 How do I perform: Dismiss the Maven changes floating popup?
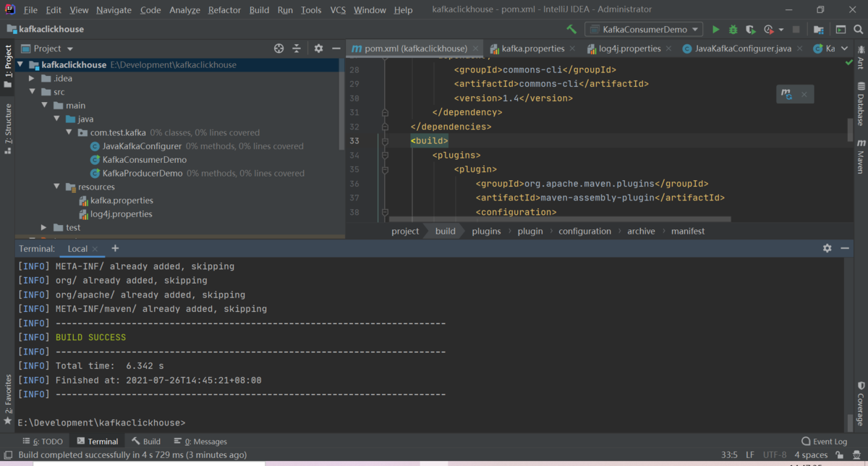(804, 95)
